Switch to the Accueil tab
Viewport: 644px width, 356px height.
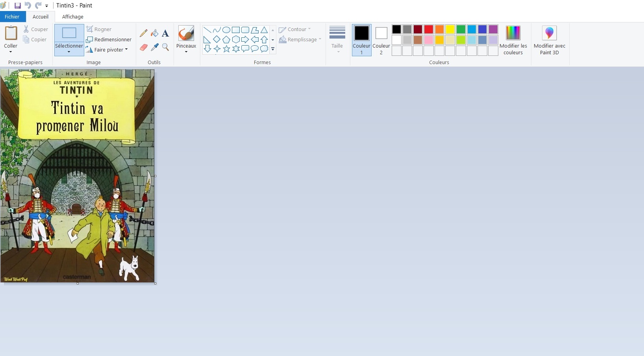[x=41, y=17]
